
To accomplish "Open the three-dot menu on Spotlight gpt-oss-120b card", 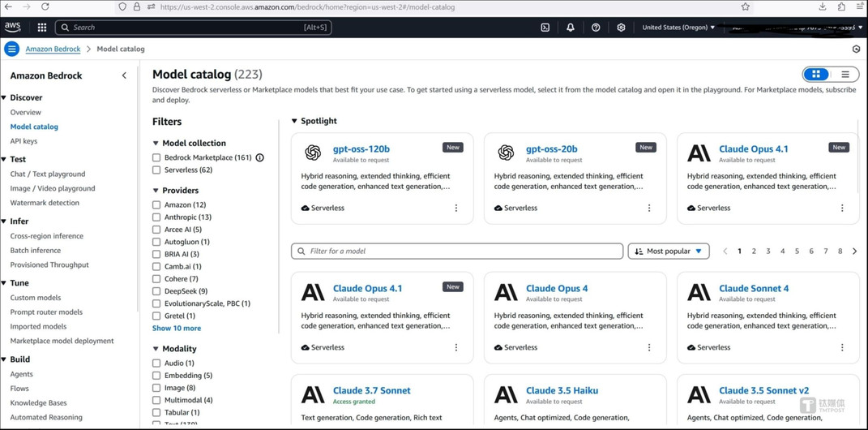I will coord(456,208).
